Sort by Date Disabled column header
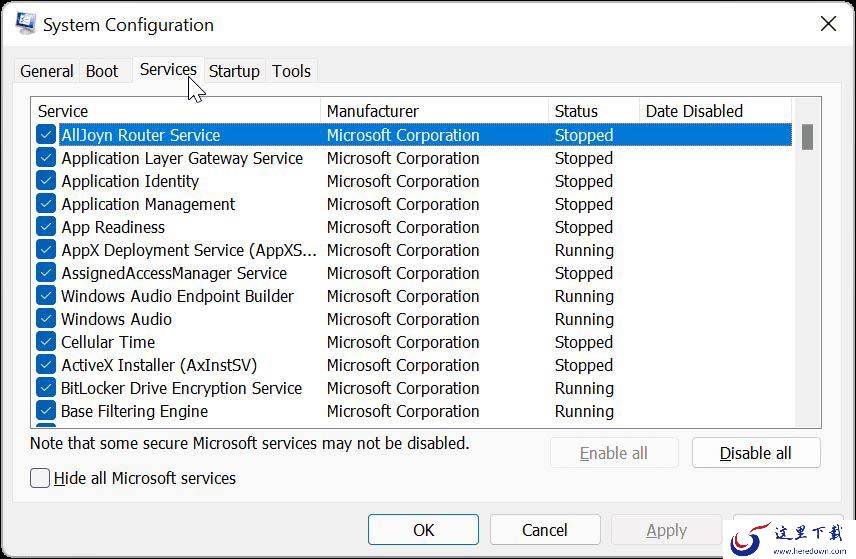856x559 pixels. click(715, 111)
